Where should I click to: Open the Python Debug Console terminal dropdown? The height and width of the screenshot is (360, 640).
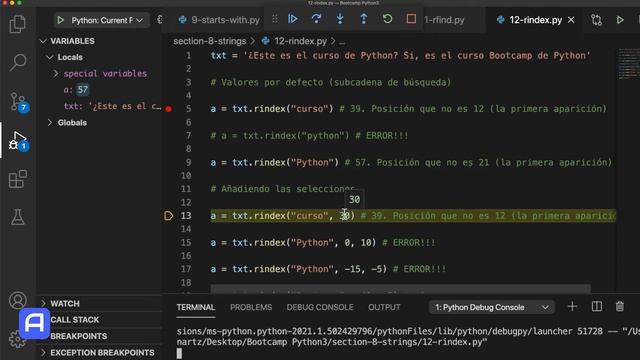(491, 307)
